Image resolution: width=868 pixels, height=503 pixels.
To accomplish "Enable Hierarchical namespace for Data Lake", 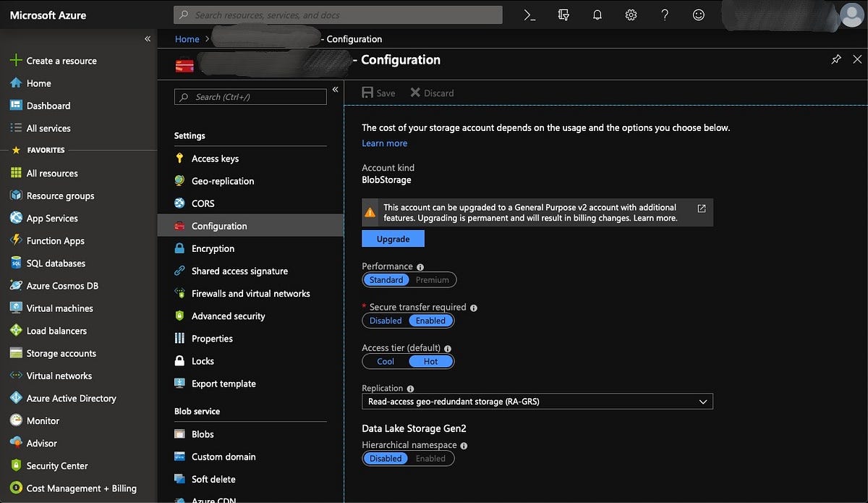I will point(431,458).
